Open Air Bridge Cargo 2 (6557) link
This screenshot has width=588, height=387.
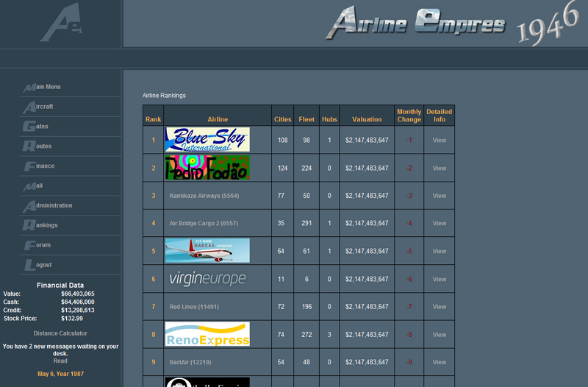204,224
